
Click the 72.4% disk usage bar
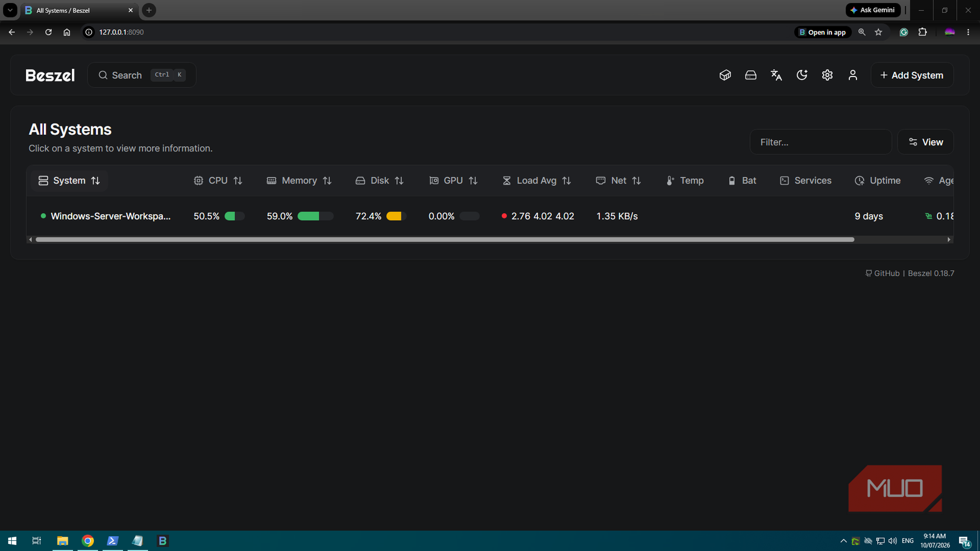pyautogui.click(x=396, y=216)
